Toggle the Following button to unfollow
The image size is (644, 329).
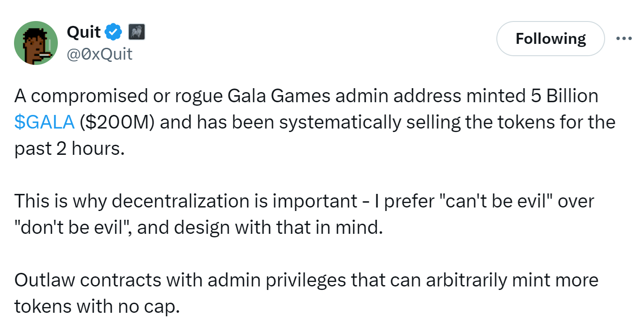coord(550,39)
